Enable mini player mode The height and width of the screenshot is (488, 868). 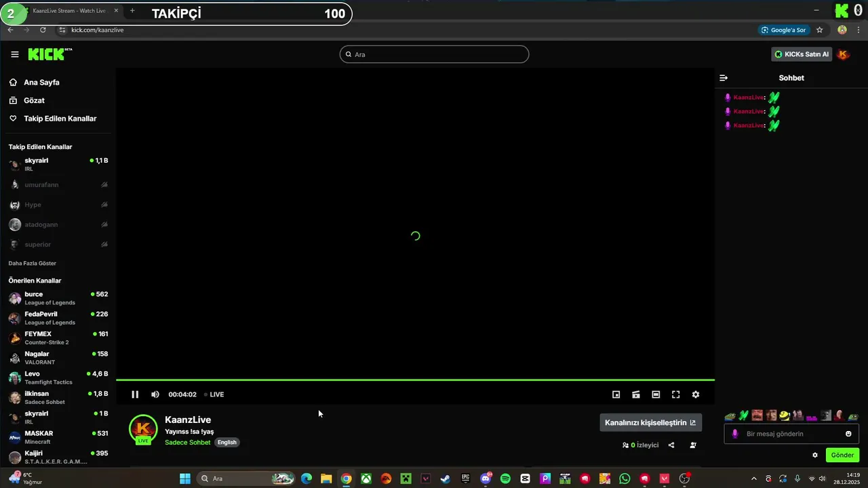tap(616, 394)
